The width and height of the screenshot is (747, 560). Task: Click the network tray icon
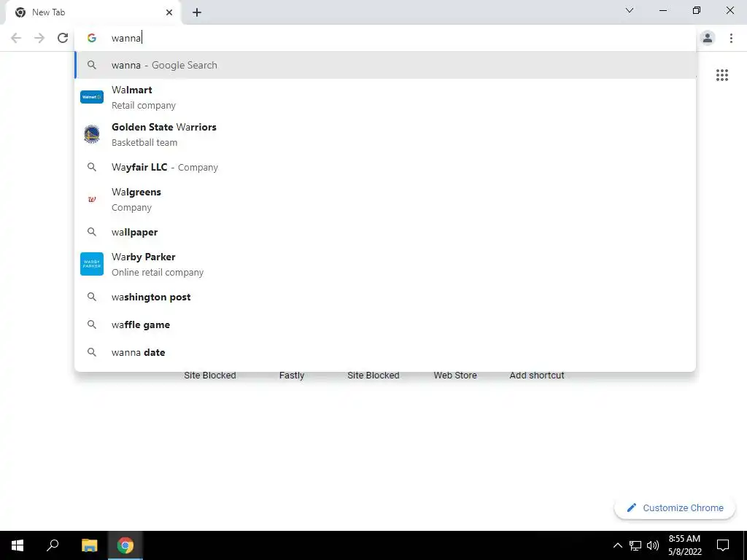click(x=635, y=545)
